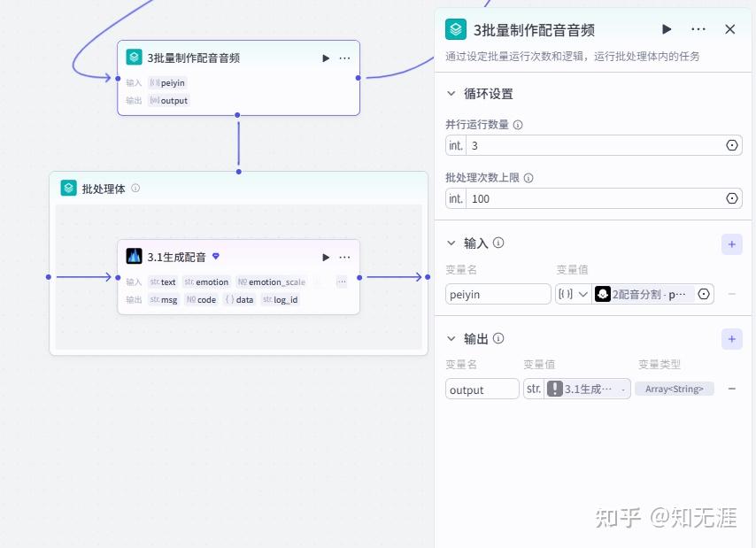
Task: Open variable picker for 批处理次数上限 field
Action: point(731,198)
